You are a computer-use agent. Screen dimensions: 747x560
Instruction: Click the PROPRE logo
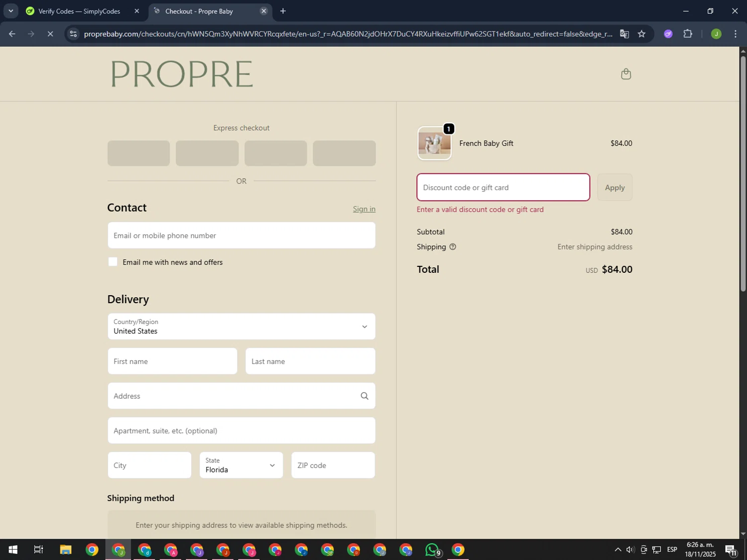click(x=182, y=74)
